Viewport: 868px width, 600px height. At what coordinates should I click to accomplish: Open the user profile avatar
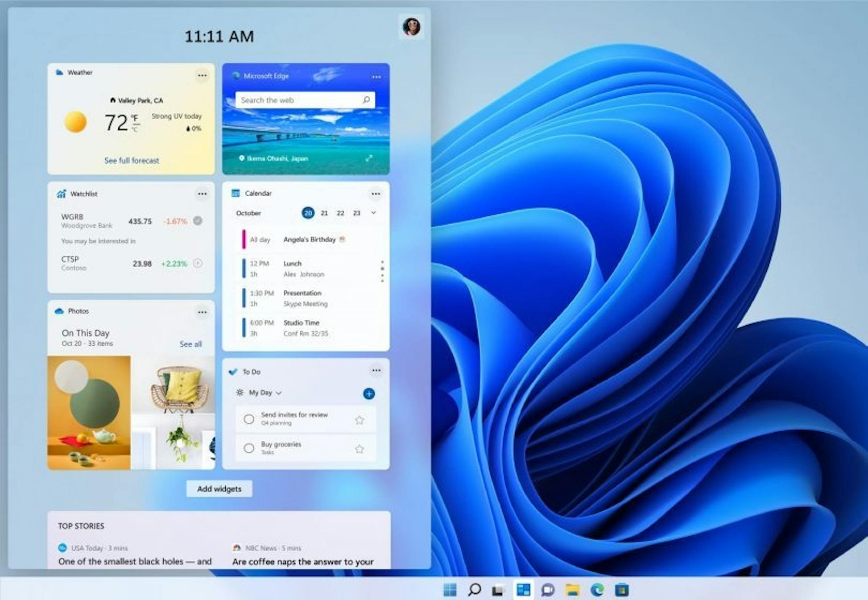pyautogui.click(x=411, y=27)
